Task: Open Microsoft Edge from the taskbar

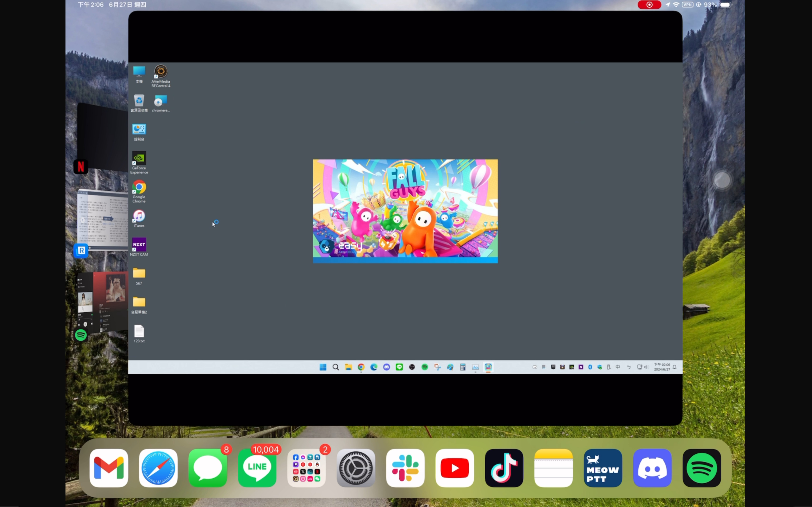Action: pos(374,367)
